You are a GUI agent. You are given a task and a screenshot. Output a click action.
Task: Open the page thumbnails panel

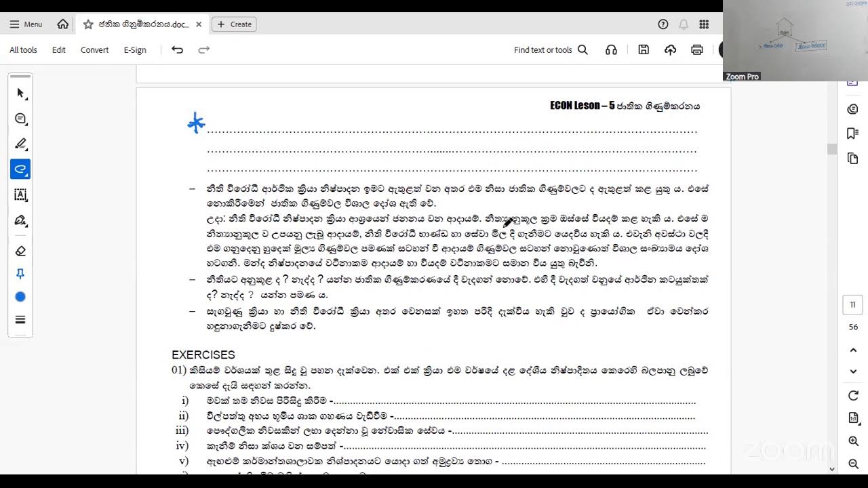point(853,159)
